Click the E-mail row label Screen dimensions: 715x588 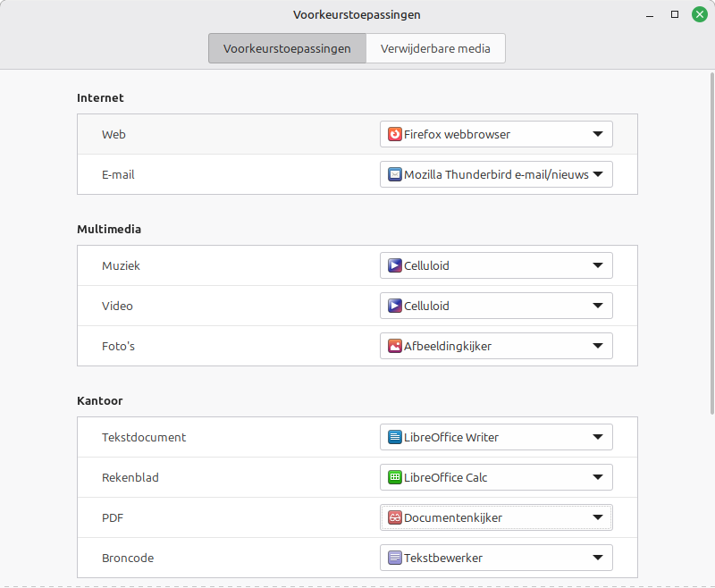(118, 174)
